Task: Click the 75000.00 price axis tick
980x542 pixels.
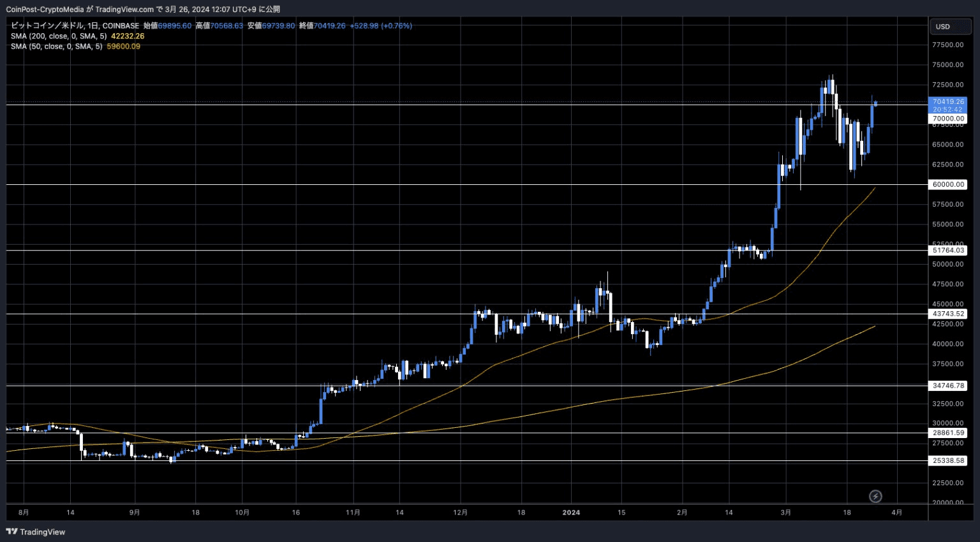Action: click(947, 65)
